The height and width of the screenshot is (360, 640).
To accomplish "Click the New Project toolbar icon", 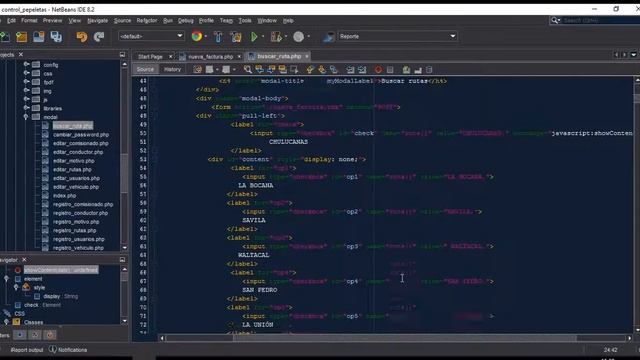I will click(x=21, y=37).
